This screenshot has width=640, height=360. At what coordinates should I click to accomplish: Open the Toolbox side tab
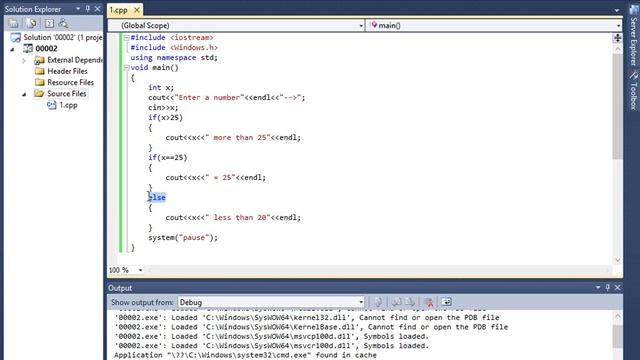(633, 91)
